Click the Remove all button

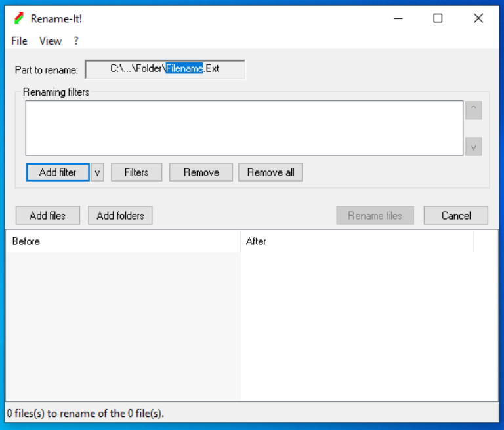[x=270, y=172]
